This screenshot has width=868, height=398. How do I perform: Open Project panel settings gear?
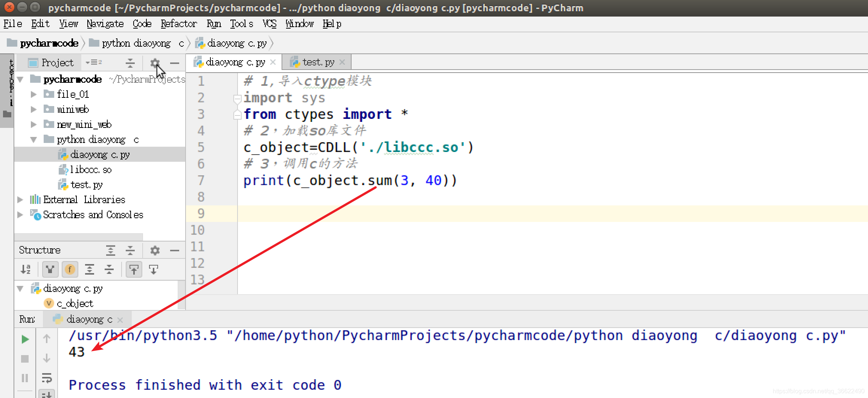tap(154, 63)
